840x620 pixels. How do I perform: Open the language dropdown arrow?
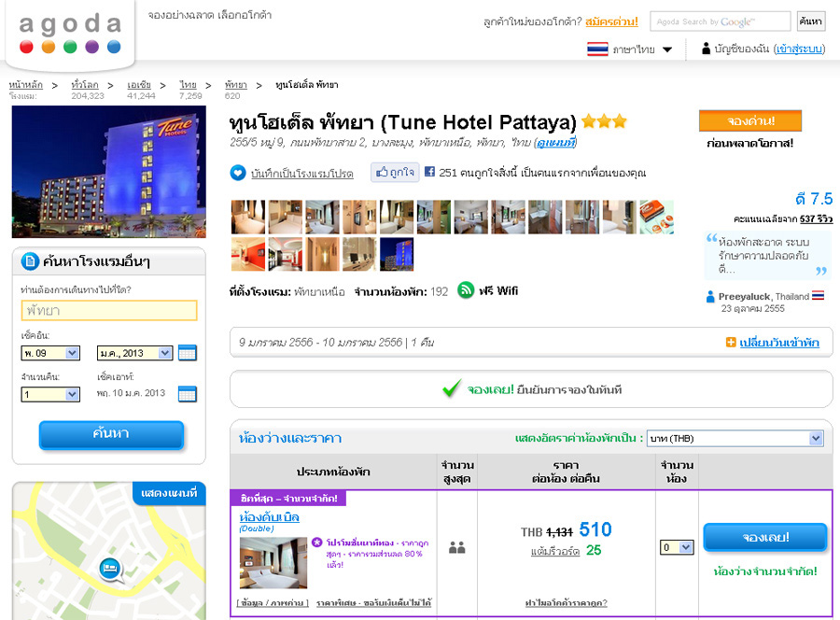(x=667, y=49)
